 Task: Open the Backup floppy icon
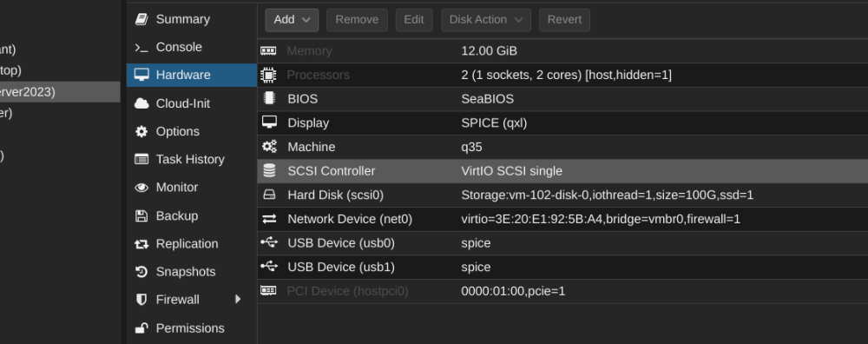(141, 216)
